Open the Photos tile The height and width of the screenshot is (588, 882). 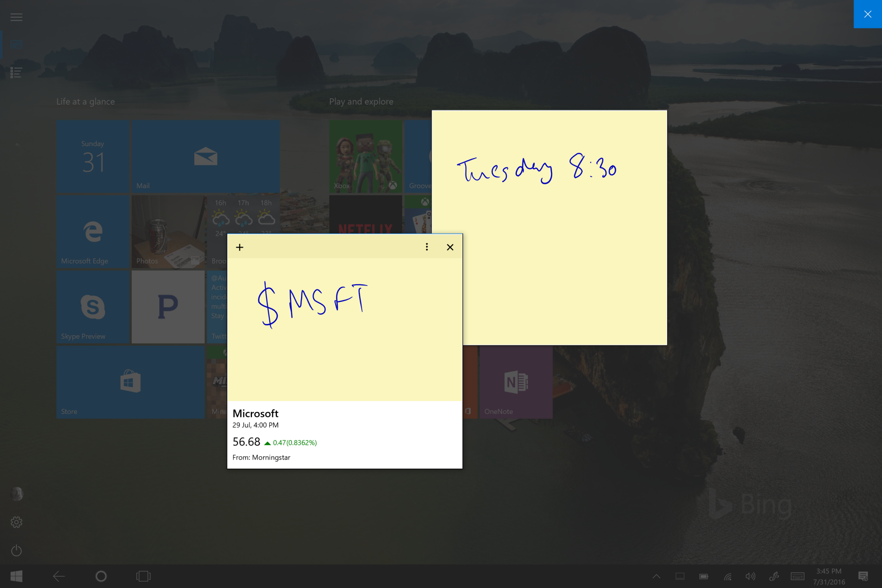coord(168,231)
